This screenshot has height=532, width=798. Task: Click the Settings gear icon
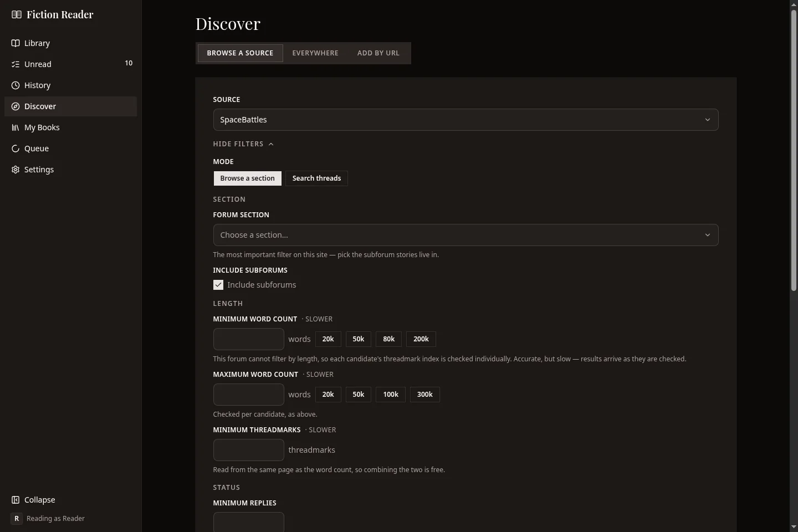coord(16,170)
